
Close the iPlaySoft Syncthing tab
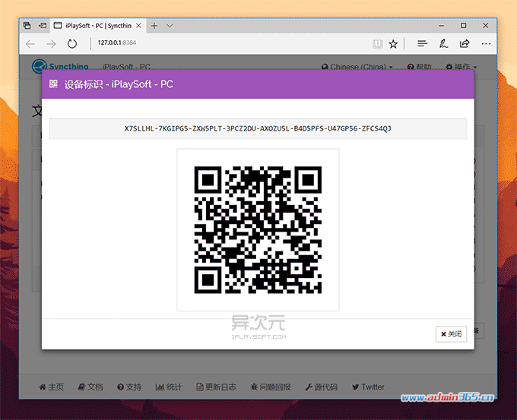[x=139, y=25]
